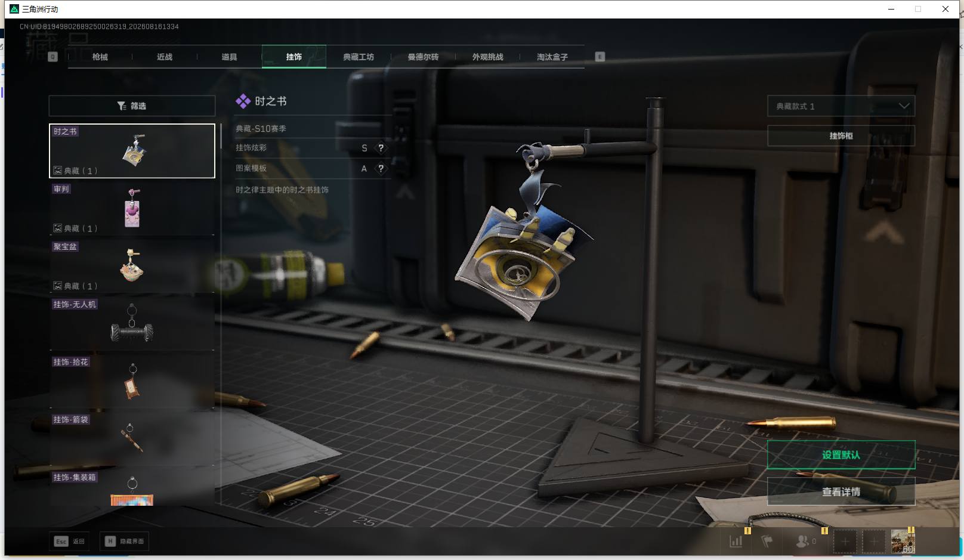964x560 pixels.
Task: Select the 挂饰-集装箱 charm item
Action: point(132,488)
